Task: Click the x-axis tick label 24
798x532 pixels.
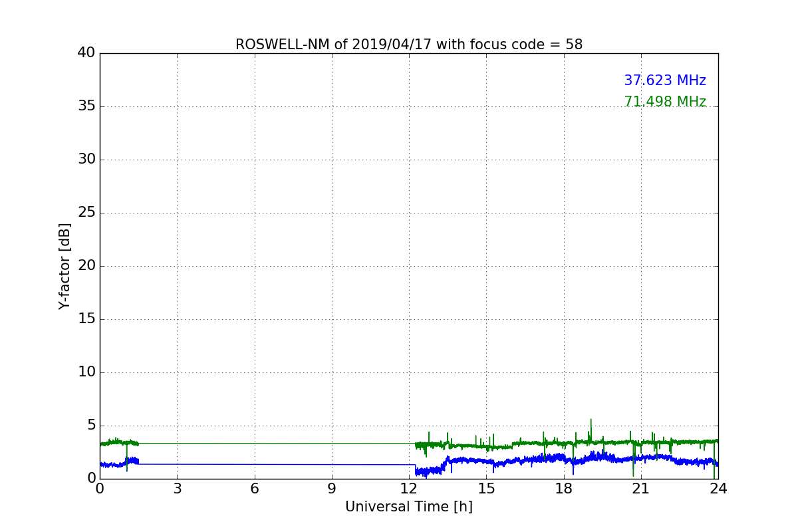Action: click(718, 489)
